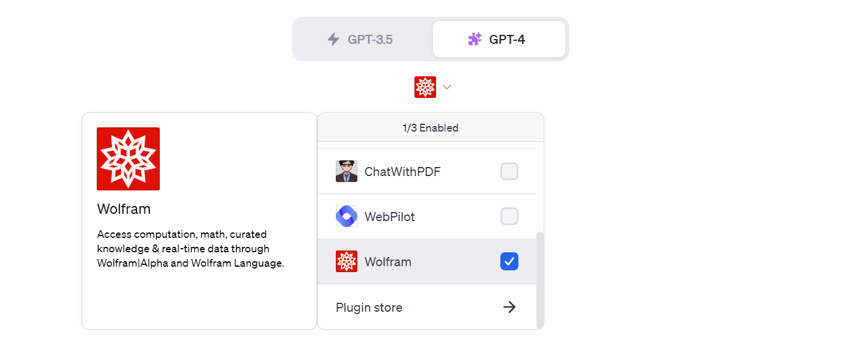Uncheck the Wolfram plugin checkbox
This screenshot has height=343, width=868.
point(509,261)
